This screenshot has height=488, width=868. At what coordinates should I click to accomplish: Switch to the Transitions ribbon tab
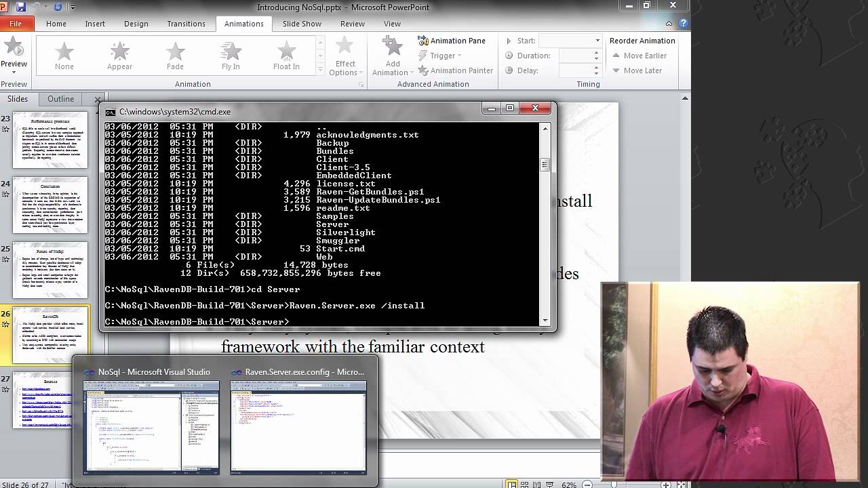pyautogui.click(x=186, y=24)
